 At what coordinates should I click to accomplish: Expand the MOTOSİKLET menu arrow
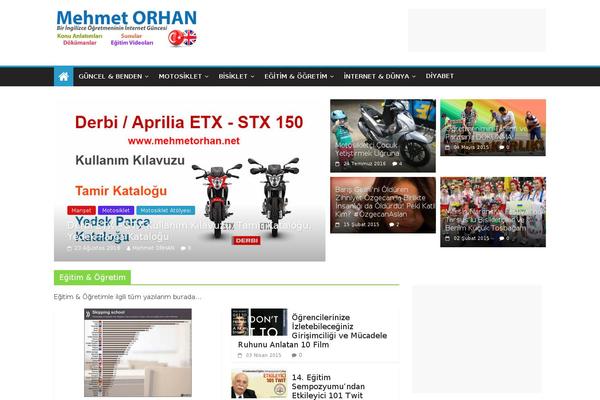tap(207, 77)
